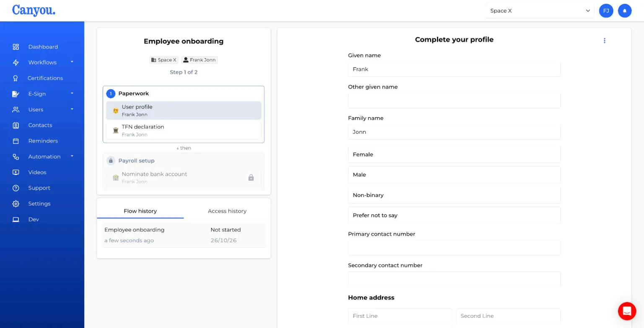
Task: Click the Space X company tag
Action: point(164,60)
